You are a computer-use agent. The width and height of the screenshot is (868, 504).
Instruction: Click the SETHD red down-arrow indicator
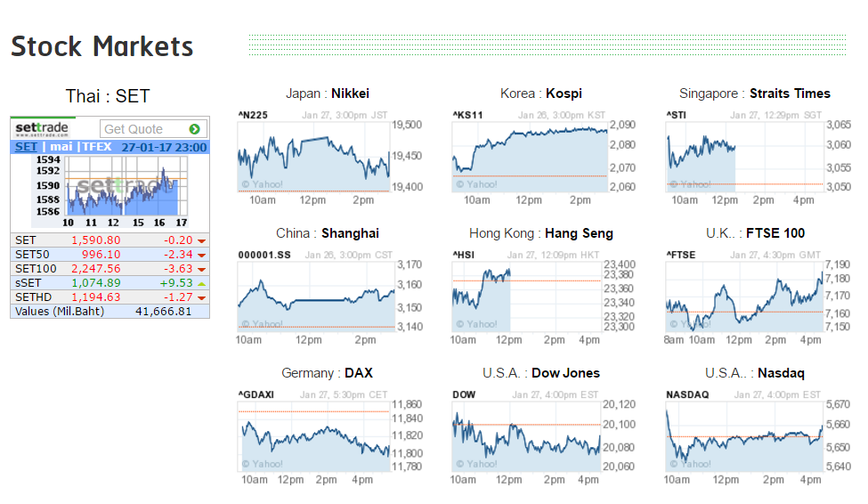(201, 297)
